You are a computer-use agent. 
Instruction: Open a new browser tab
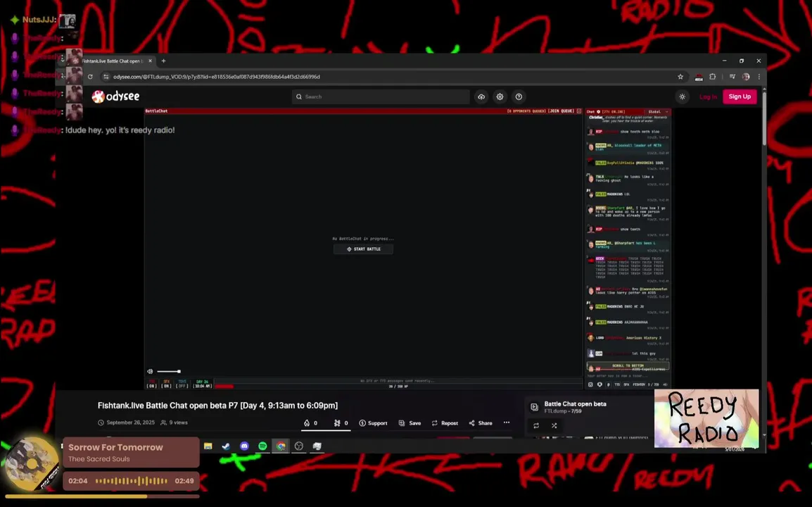coord(164,61)
